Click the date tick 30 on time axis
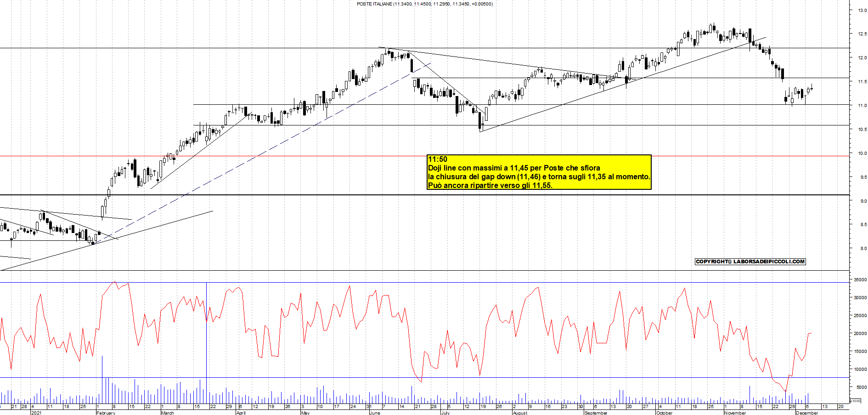Image resolution: width=868 pixels, height=415 pixels. [581, 407]
